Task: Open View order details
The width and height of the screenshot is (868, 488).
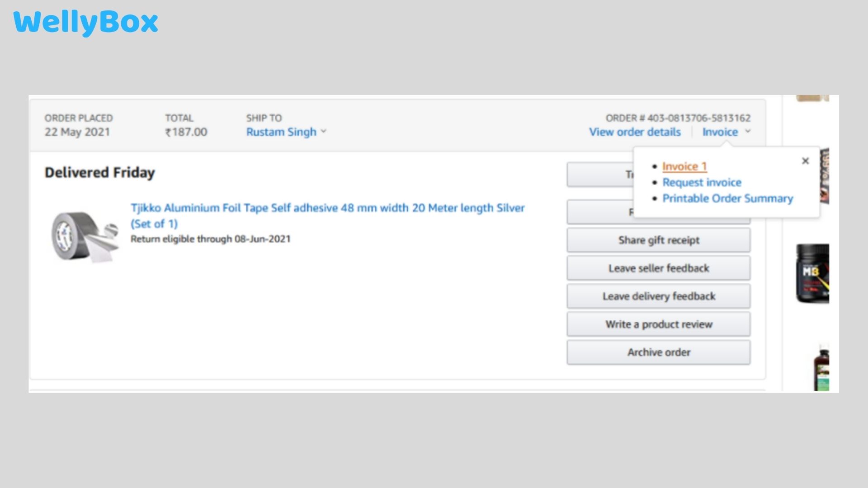Action: (x=635, y=132)
